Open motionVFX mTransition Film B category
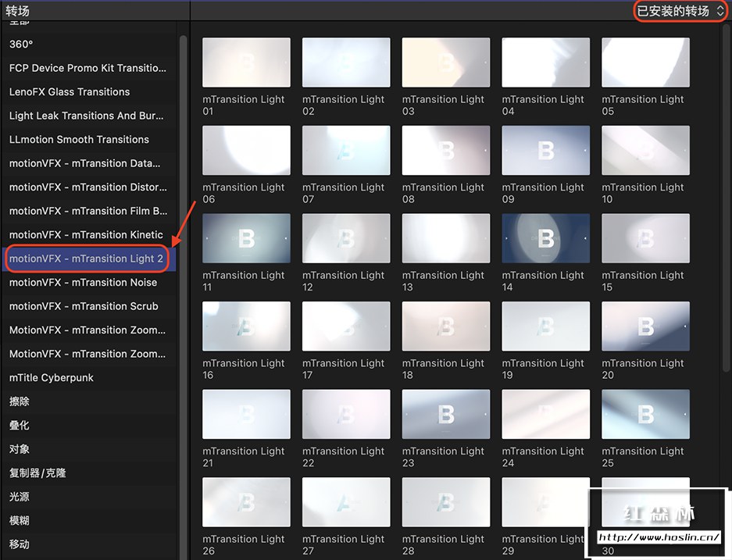The height and width of the screenshot is (560, 732). pos(89,211)
